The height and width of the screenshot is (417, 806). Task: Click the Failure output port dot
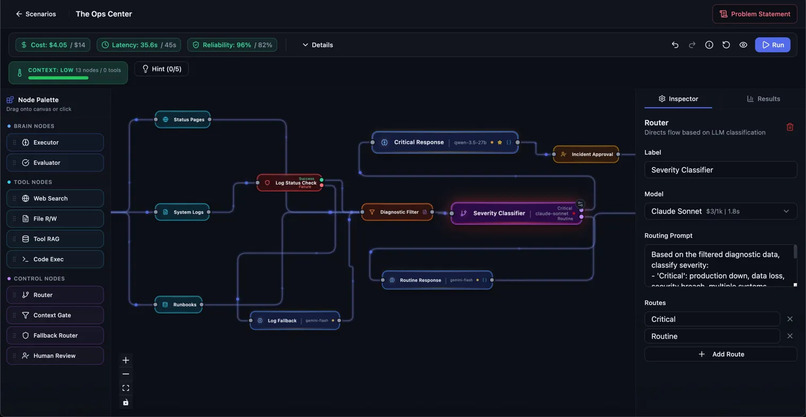[x=322, y=185]
